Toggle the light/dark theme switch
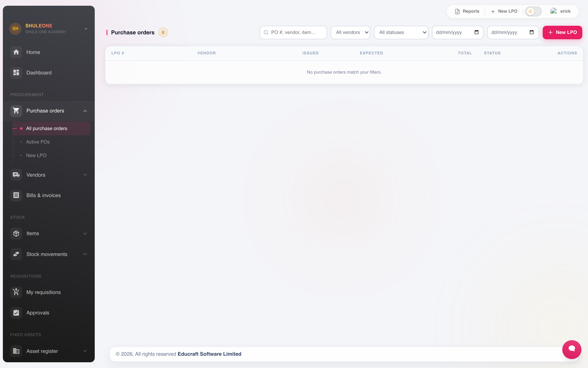 point(533,11)
